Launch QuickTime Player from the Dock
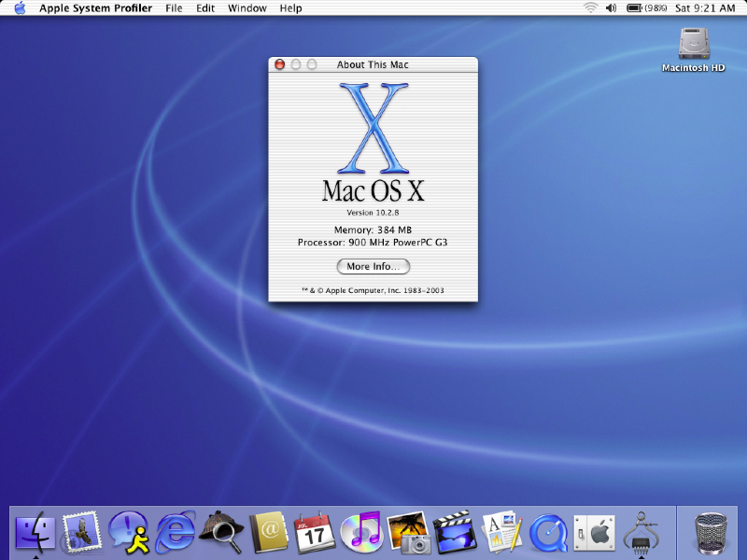Viewport: 747px width, 560px height. pos(548,532)
